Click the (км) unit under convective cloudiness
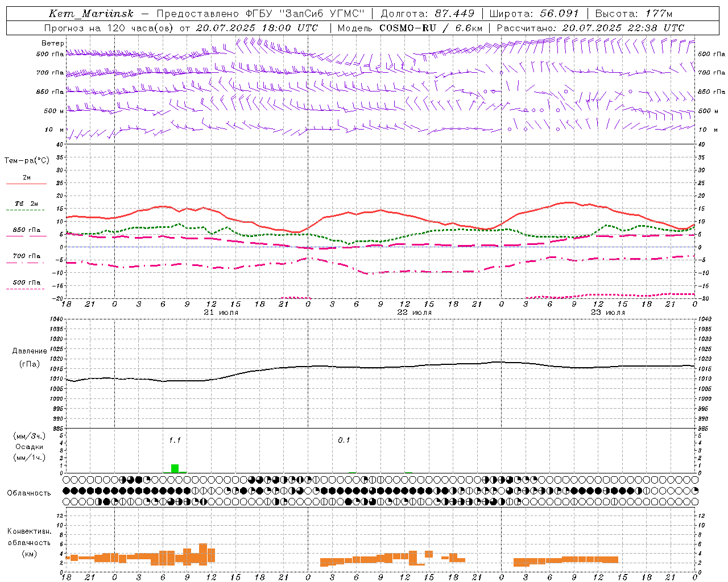Screen dimensions: 728x582 pyautogui.click(x=29, y=554)
